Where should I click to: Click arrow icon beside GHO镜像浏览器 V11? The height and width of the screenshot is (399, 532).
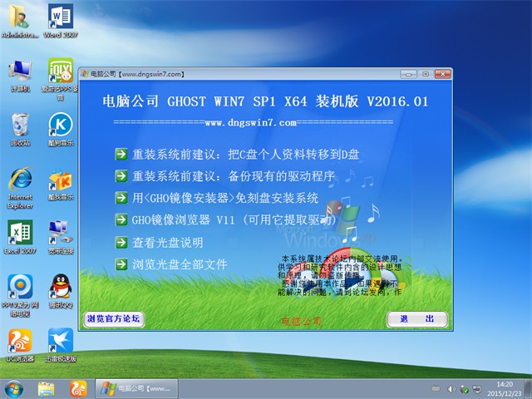(121, 219)
